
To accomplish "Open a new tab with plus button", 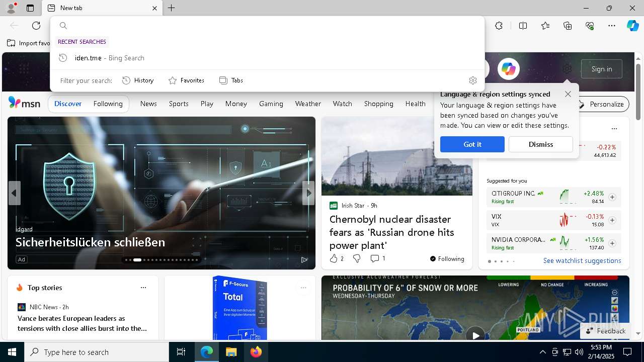I will (x=172, y=8).
